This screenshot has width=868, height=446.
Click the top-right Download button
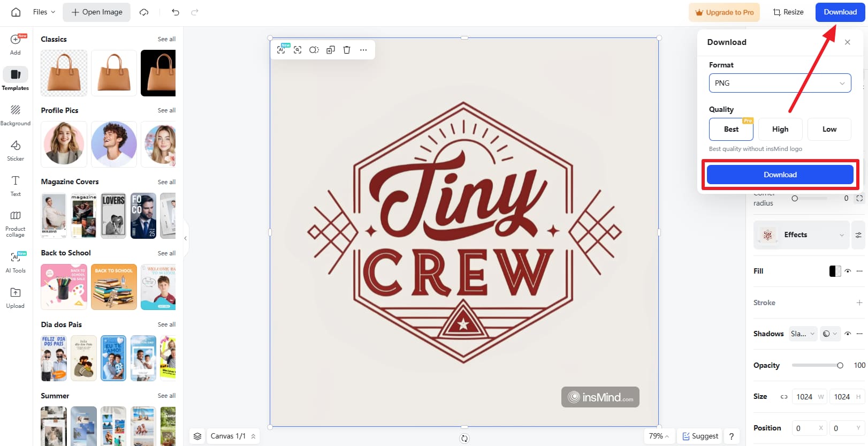(840, 12)
